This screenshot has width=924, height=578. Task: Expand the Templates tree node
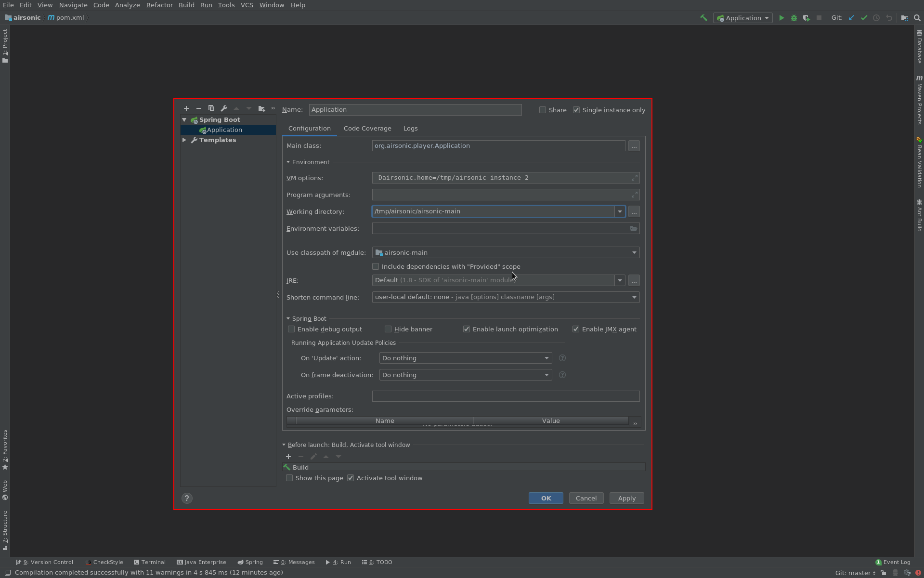[184, 140]
